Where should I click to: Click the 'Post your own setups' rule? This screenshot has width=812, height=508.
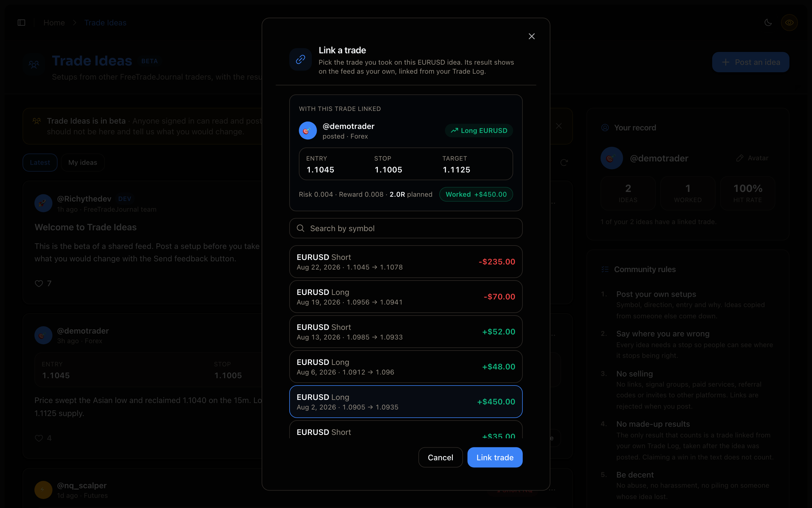[656, 294]
